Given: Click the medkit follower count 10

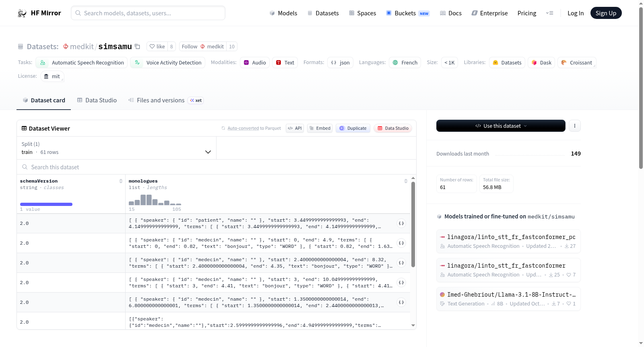Looking at the screenshot, I should point(232,46).
